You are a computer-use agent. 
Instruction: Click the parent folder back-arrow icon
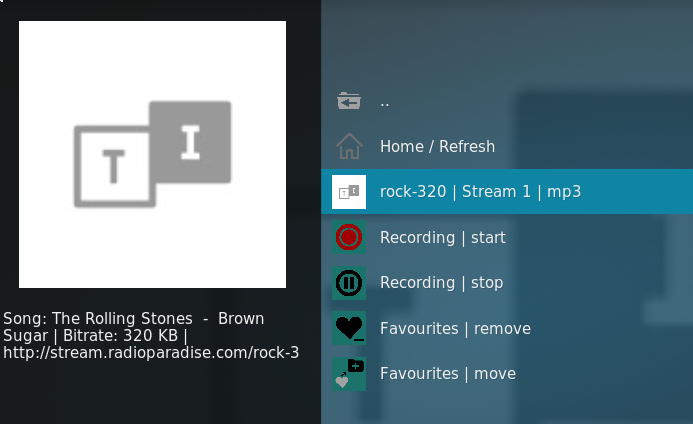coord(349,101)
